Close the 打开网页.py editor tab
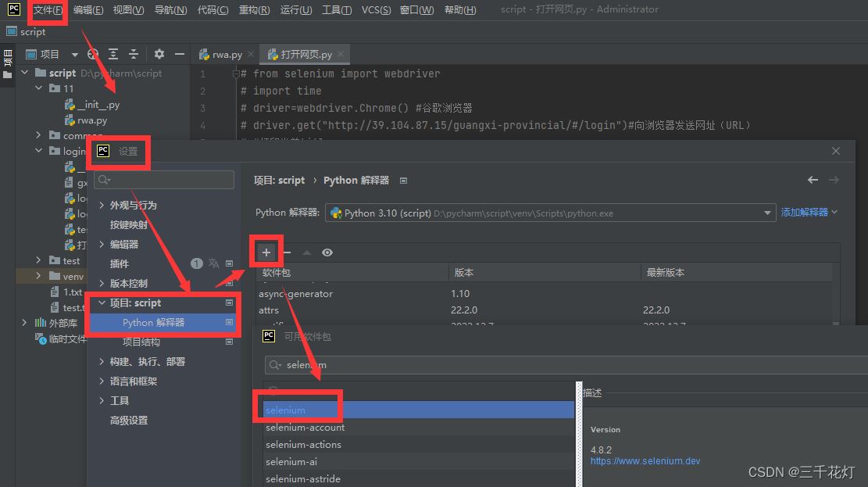The width and height of the screenshot is (868, 487). [341, 54]
